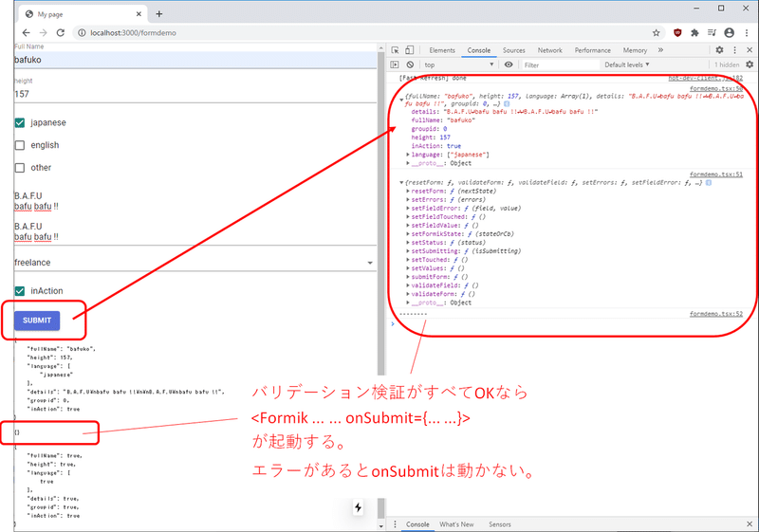This screenshot has height=532, width=759.
Task: Bookmark this page with the star icon
Action: [656, 32]
